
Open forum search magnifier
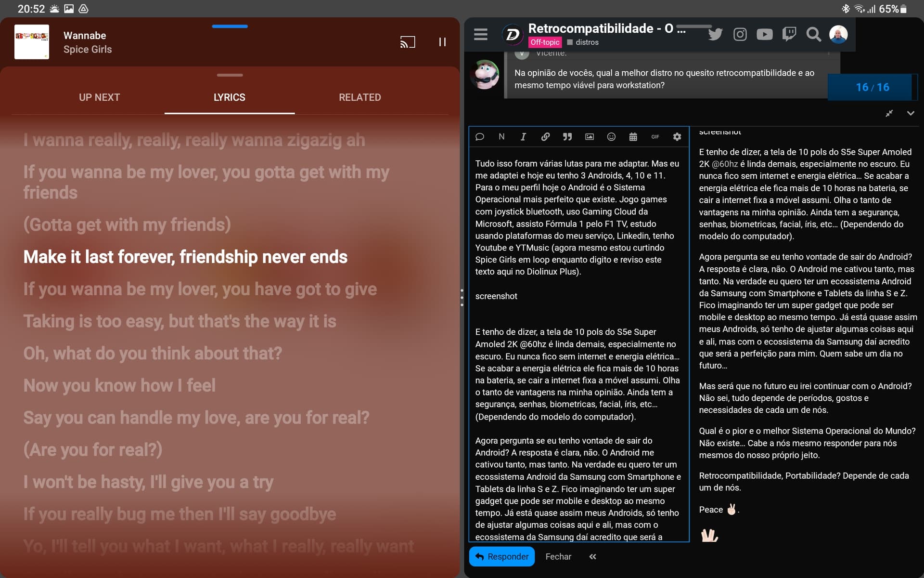(813, 34)
